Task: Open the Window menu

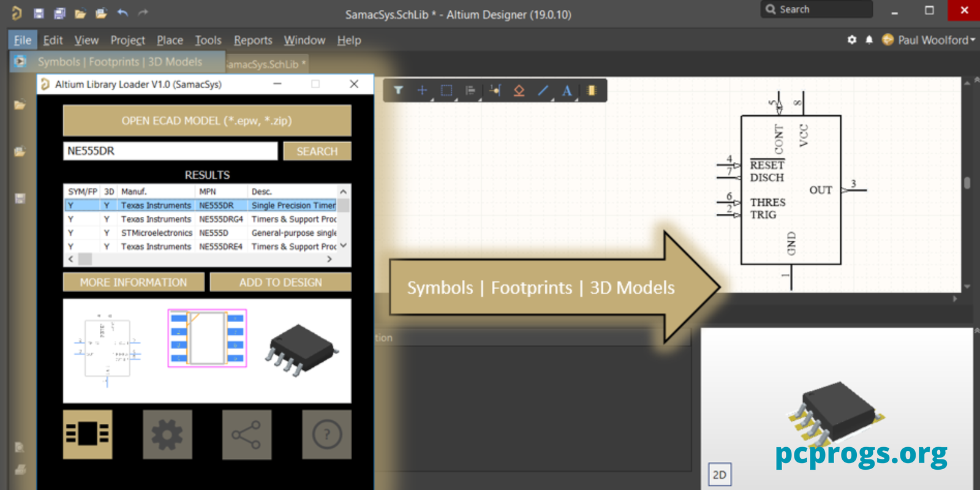Action: click(x=304, y=40)
